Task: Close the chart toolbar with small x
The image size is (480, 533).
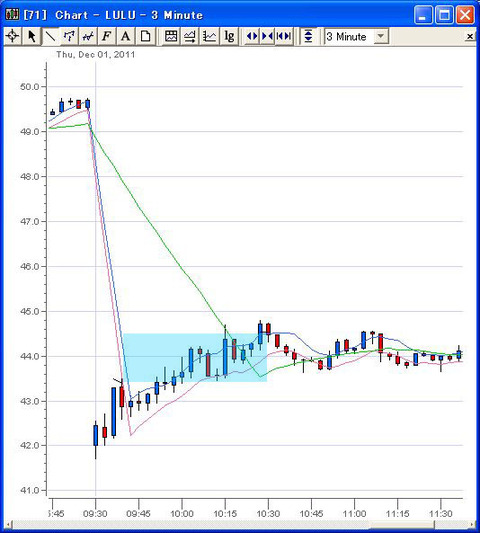Action: [470, 36]
